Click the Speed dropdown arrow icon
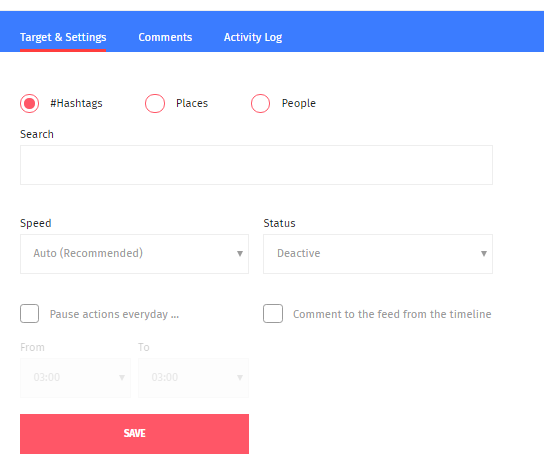 click(240, 254)
